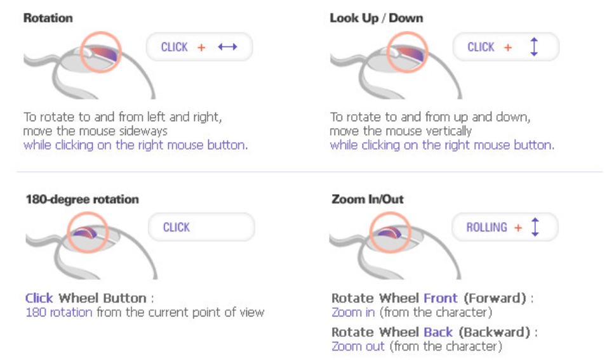Click the '180 rotation' blue text
Image resolution: width=607 pixels, height=364 pixels.
[x=58, y=312]
